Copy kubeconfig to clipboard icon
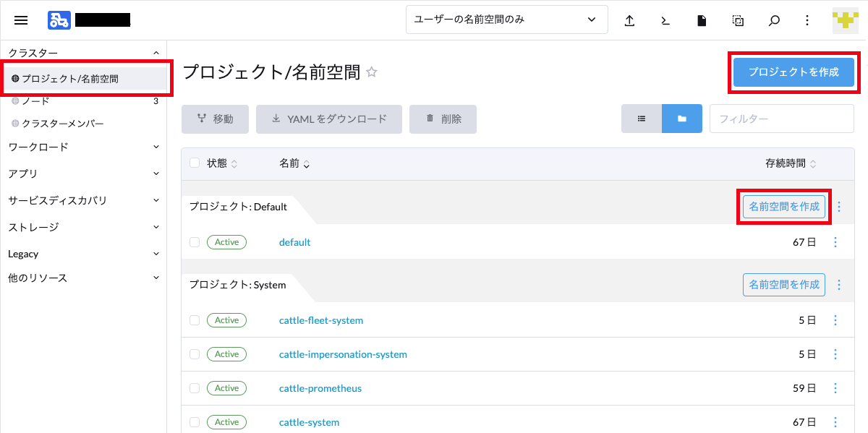The image size is (868, 433). point(738,20)
